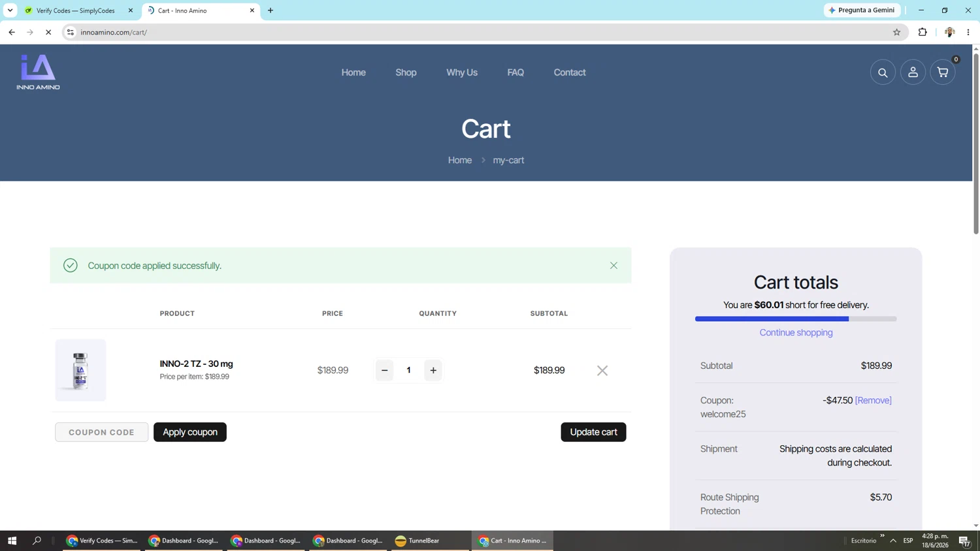Click the coupon code input field

pyautogui.click(x=102, y=432)
